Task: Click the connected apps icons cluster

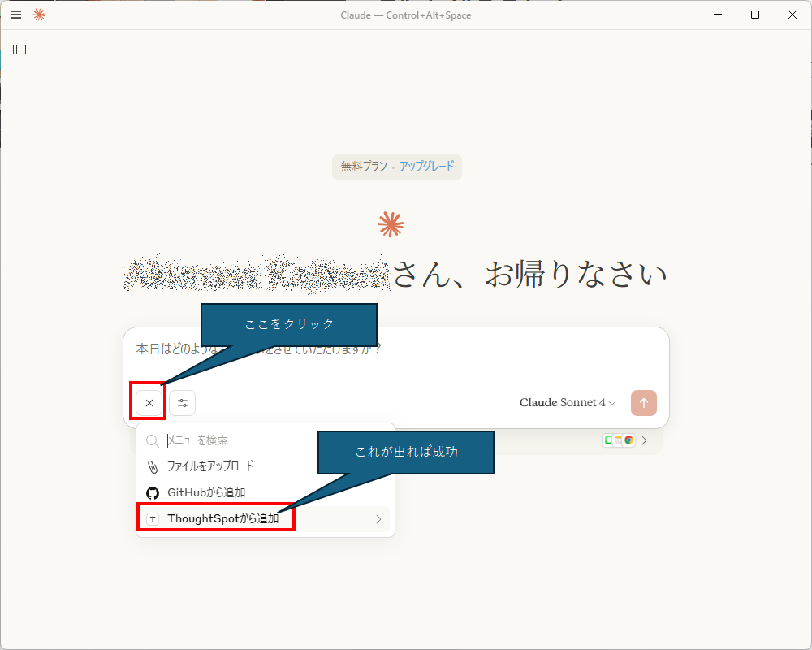Action: coord(619,440)
